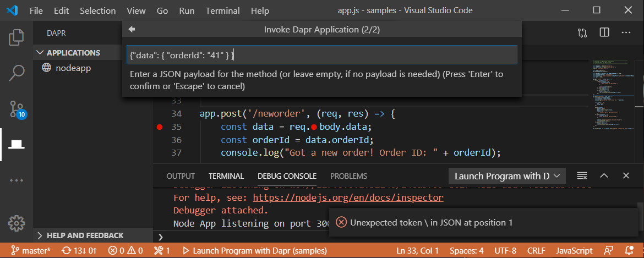Open errors and warnings count in status bar
644x258 pixels.
[125, 251]
